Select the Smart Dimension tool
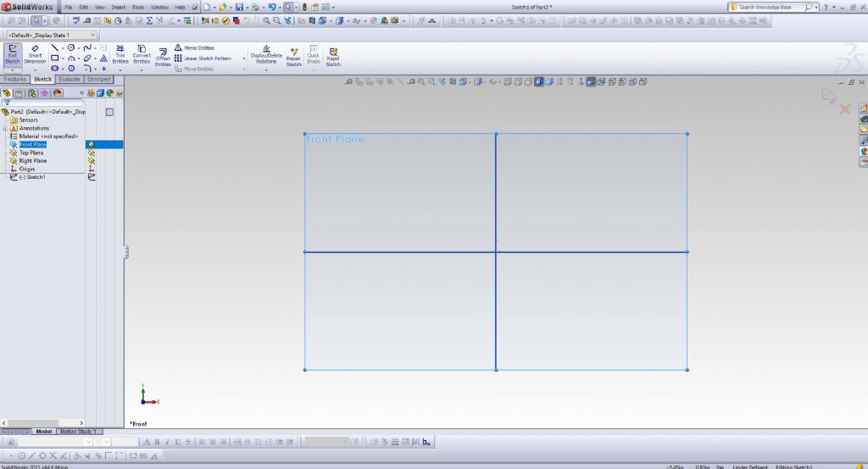Screen dimensions: 868x469 35,55
